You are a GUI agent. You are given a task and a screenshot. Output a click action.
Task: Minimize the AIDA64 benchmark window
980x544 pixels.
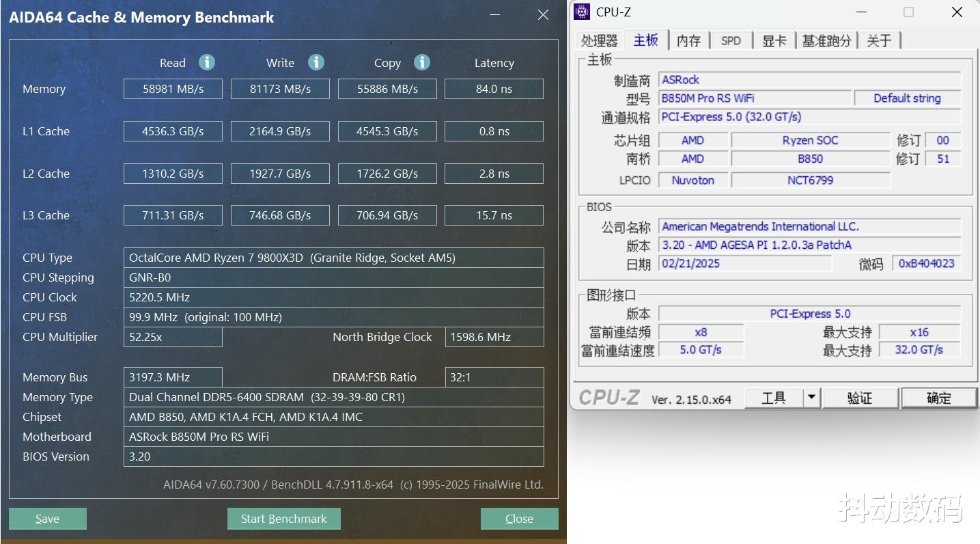coord(496,15)
